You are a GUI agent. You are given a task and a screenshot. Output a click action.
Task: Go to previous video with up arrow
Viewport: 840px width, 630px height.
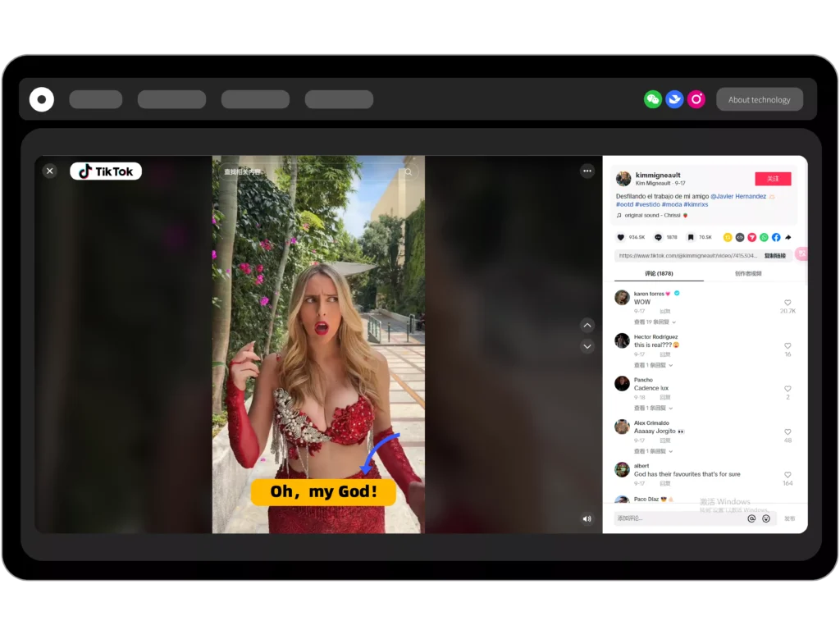(587, 325)
